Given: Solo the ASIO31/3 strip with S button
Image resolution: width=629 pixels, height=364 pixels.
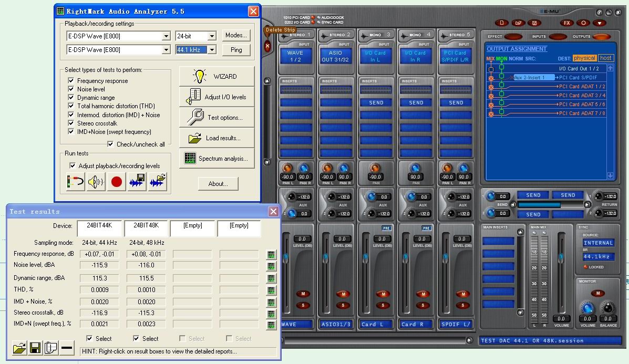Looking at the screenshot, I should [x=343, y=305].
